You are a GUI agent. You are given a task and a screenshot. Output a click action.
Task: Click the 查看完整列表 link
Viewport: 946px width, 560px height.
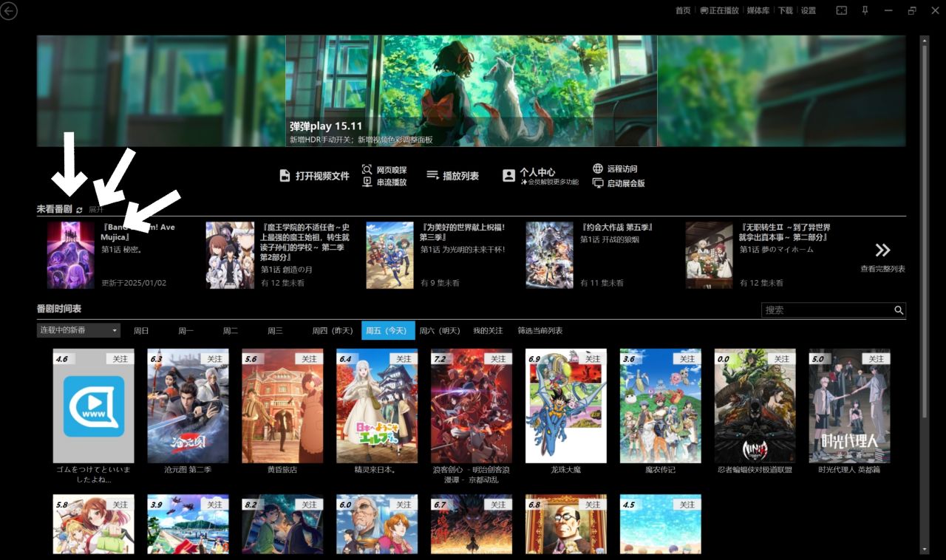coord(882,269)
